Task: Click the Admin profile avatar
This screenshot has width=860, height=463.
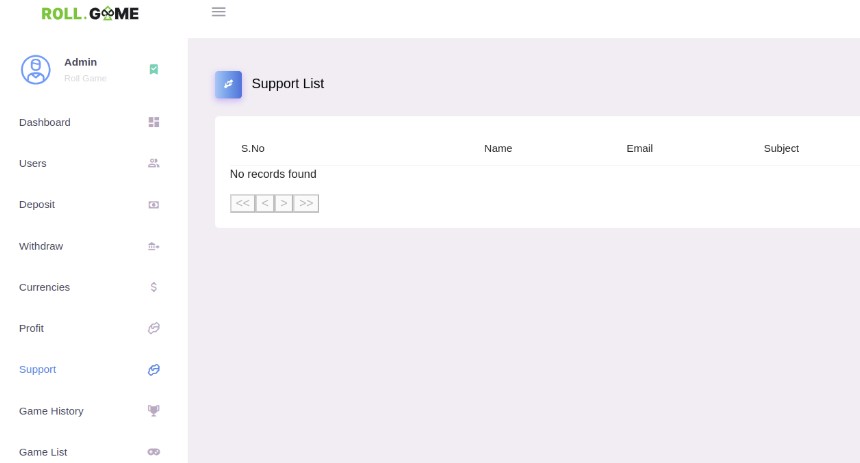Action: tap(36, 70)
